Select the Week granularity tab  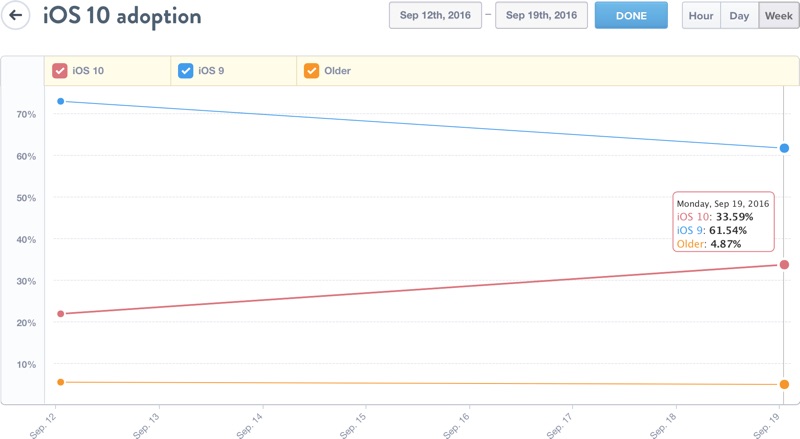(777, 16)
